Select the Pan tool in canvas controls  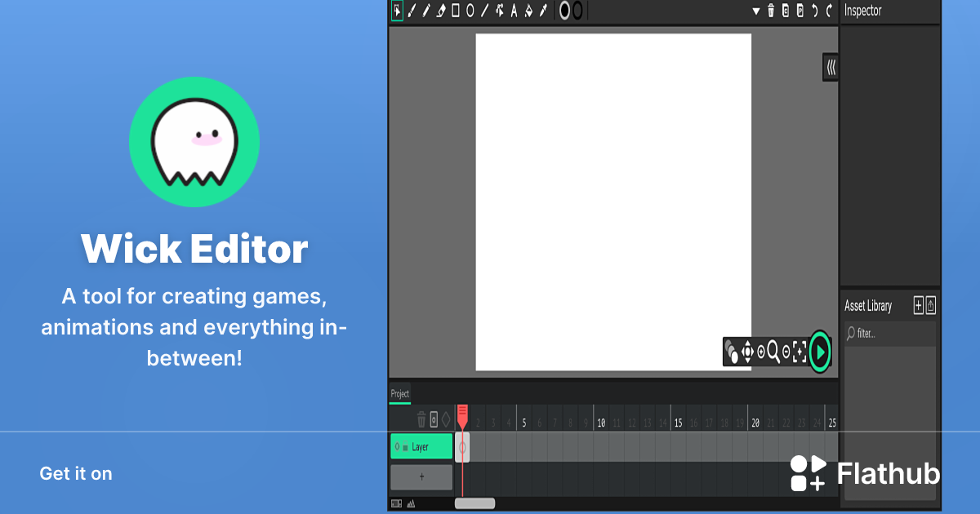point(748,352)
